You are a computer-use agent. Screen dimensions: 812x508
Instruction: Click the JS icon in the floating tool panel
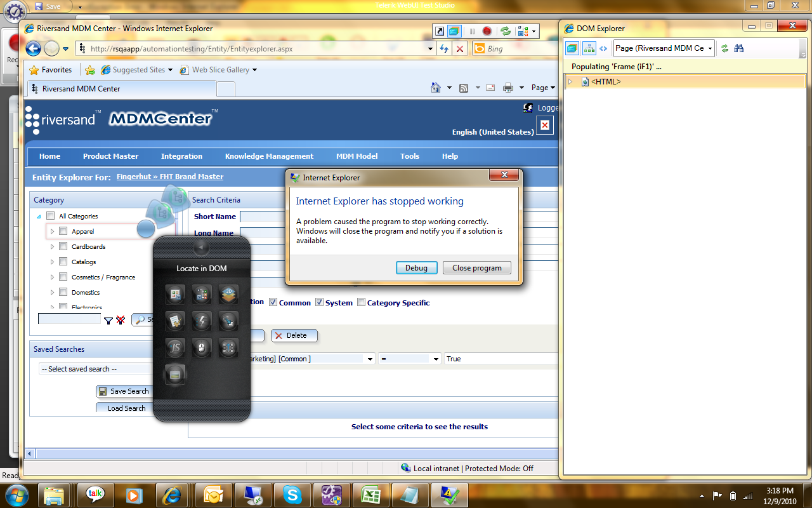(175, 347)
